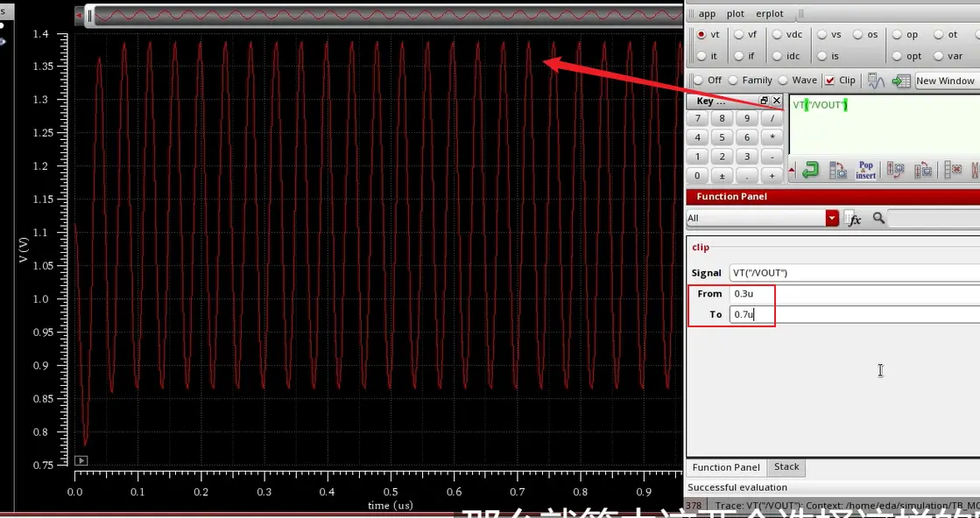Open the New Window destination dropdown
980x518 pixels.
click(947, 80)
